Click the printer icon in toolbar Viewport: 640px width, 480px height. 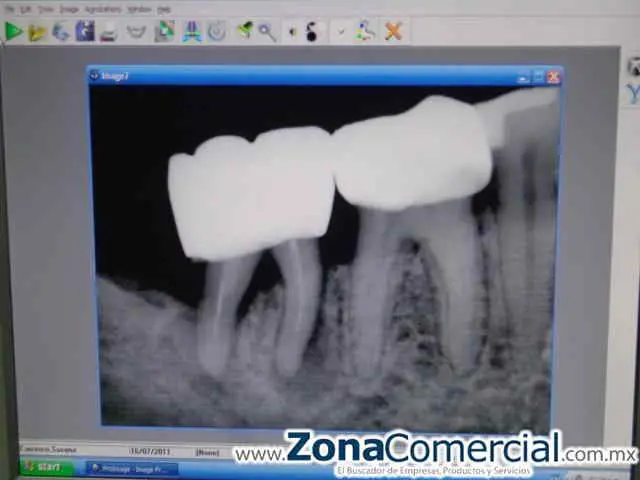tap(108, 32)
